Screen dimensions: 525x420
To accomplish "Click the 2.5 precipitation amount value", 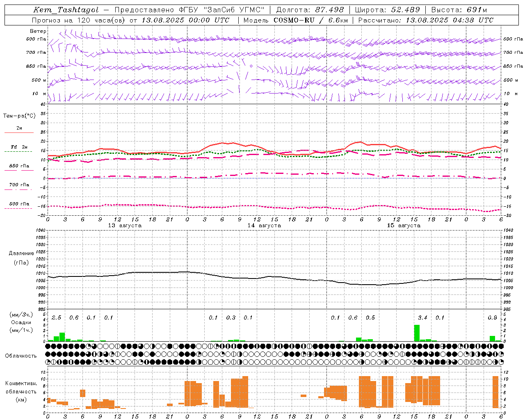I will click(56, 318).
